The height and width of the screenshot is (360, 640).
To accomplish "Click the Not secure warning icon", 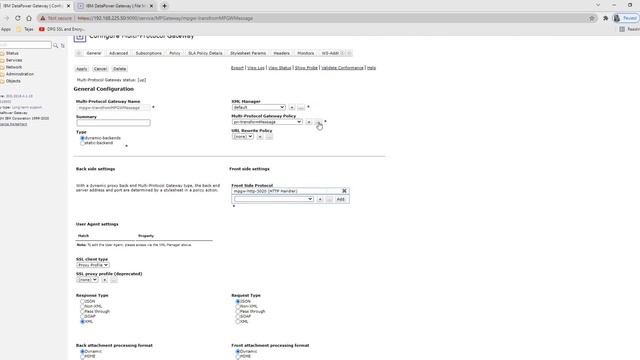I will (43, 18).
